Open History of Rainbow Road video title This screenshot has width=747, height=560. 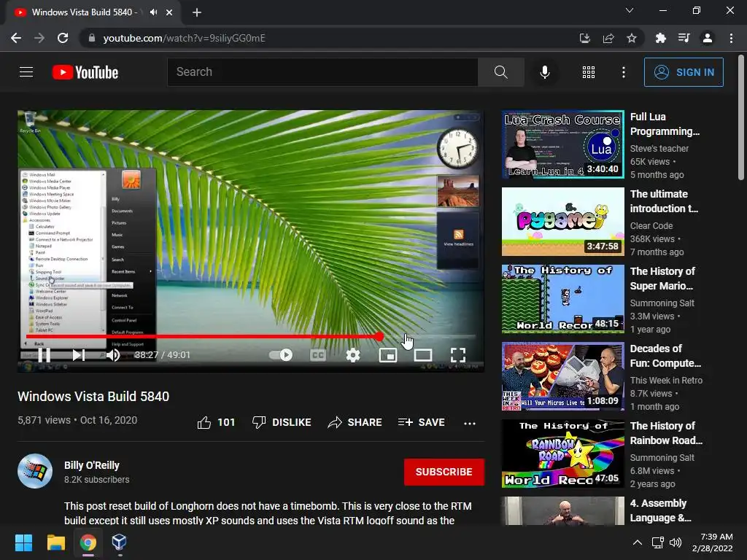click(x=666, y=433)
